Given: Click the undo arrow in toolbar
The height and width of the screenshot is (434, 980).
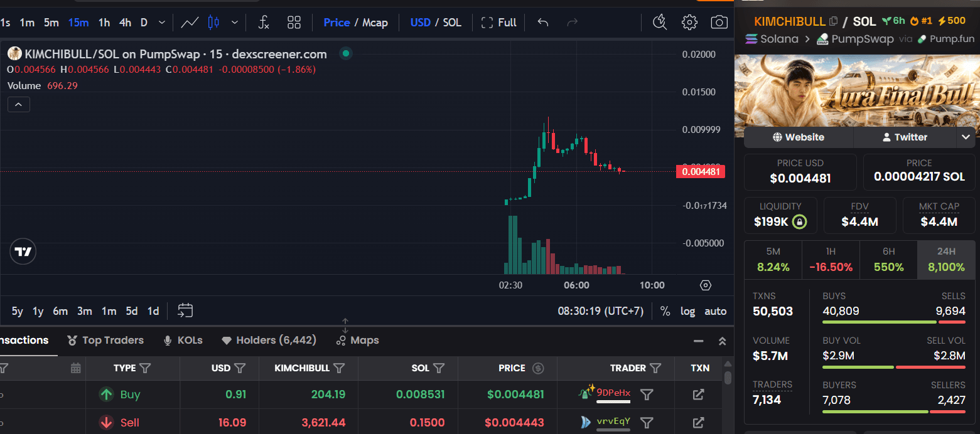Looking at the screenshot, I should tap(543, 23).
